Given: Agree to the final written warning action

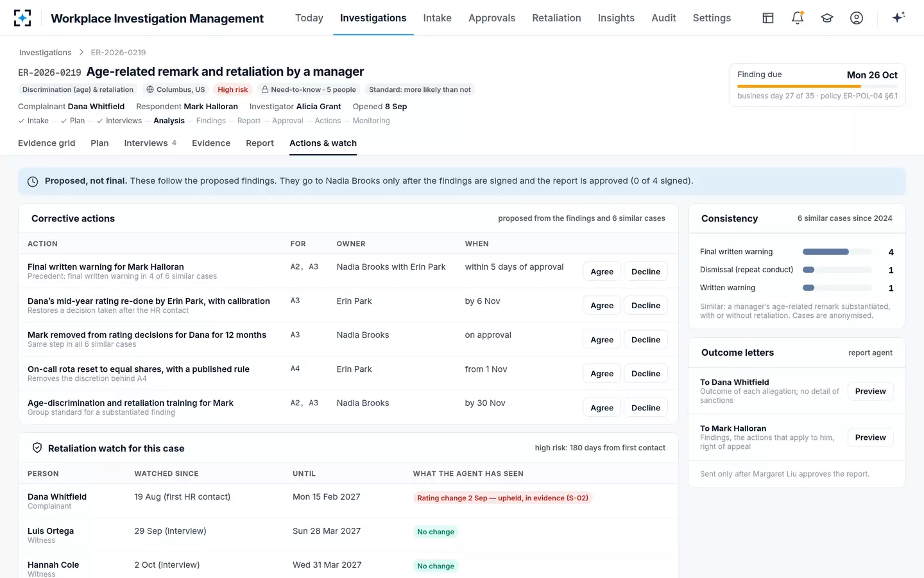Looking at the screenshot, I should tap(602, 272).
